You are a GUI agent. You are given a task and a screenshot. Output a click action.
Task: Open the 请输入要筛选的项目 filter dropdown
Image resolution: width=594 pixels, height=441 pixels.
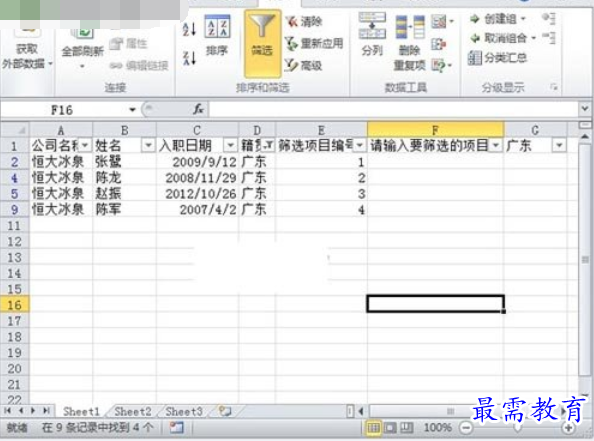point(496,145)
